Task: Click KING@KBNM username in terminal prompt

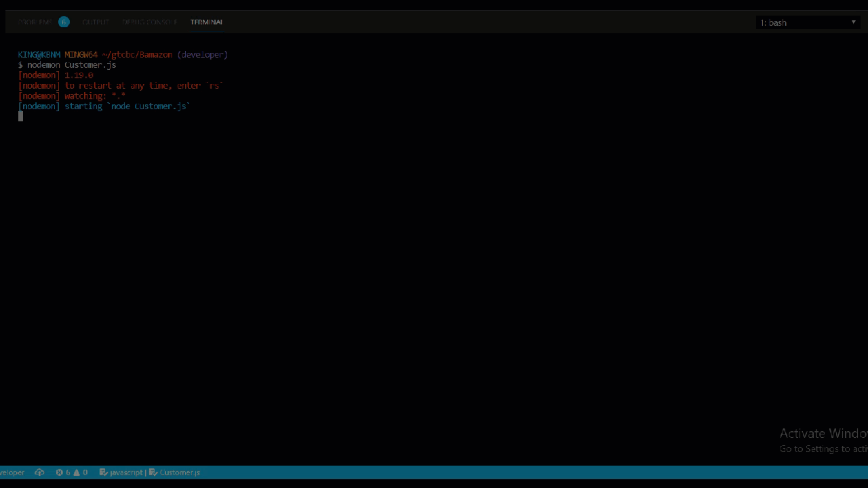Action: point(39,54)
